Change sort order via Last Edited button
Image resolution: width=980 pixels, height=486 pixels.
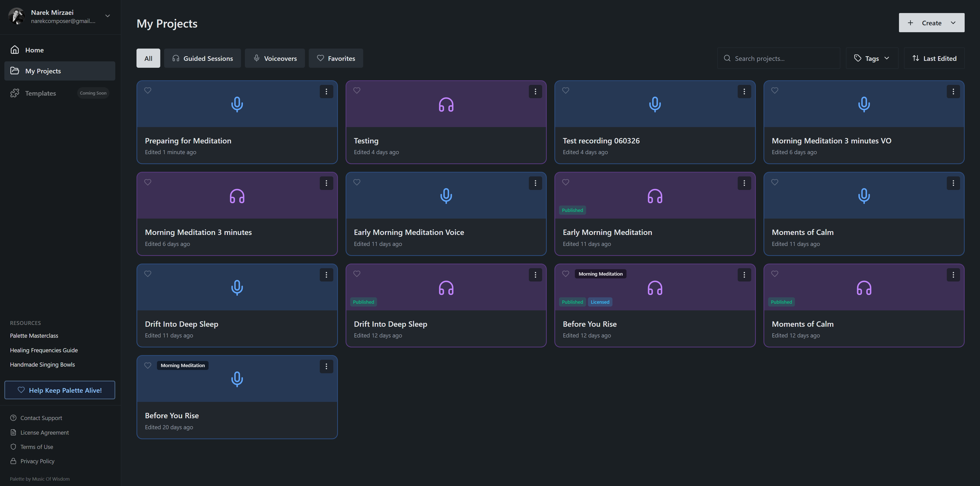pos(934,58)
